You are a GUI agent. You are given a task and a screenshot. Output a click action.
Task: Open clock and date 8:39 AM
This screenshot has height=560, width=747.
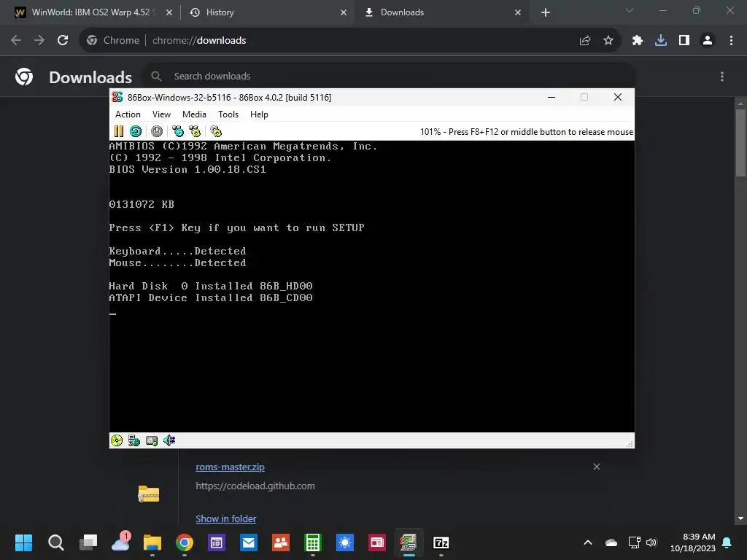pyautogui.click(x=693, y=542)
